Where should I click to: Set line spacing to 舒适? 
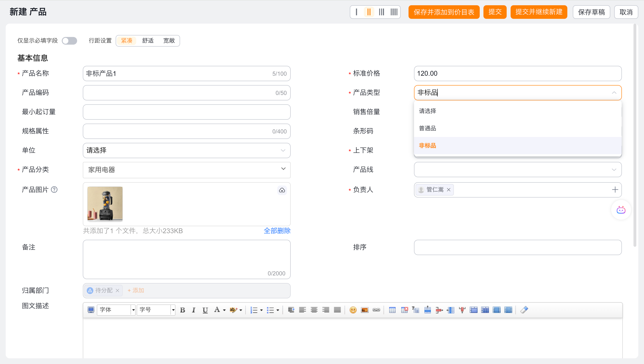click(148, 41)
